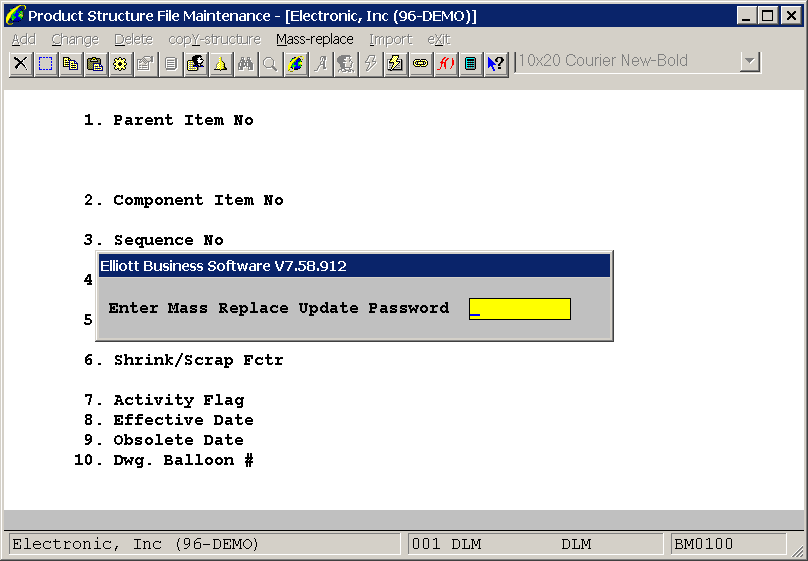Maximize the Product Structure window
The height and width of the screenshot is (561, 808).
tap(767, 15)
